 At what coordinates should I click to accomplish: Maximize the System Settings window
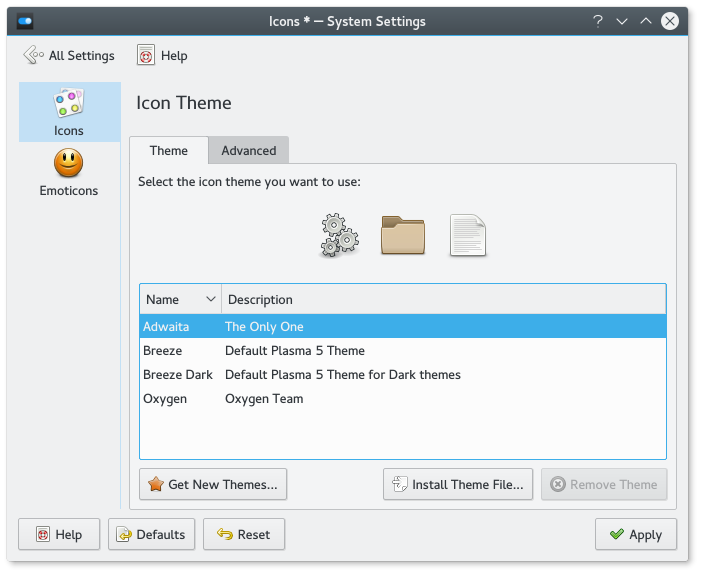(x=646, y=21)
